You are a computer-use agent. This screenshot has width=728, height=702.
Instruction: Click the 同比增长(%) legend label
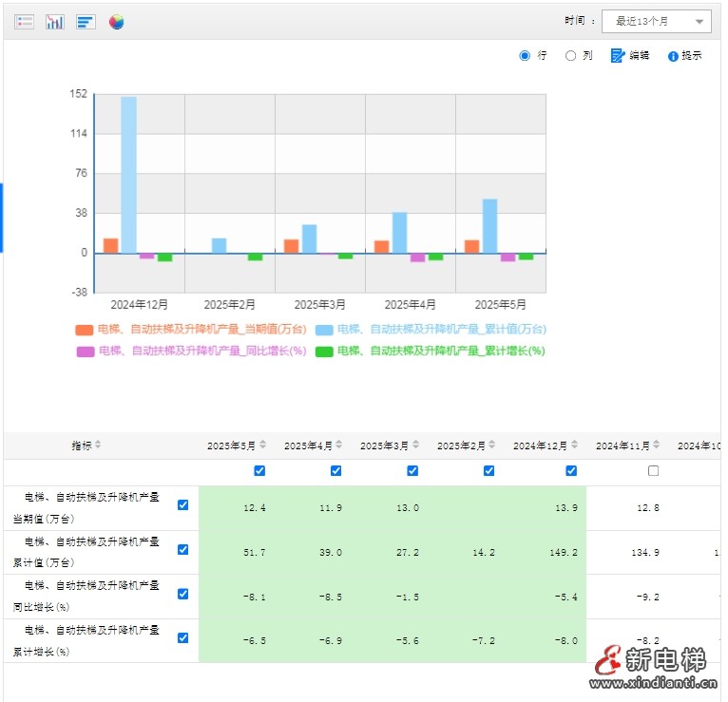(202, 351)
